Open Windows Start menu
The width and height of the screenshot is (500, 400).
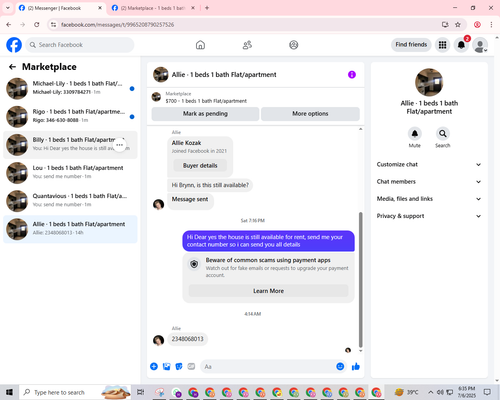9,392
